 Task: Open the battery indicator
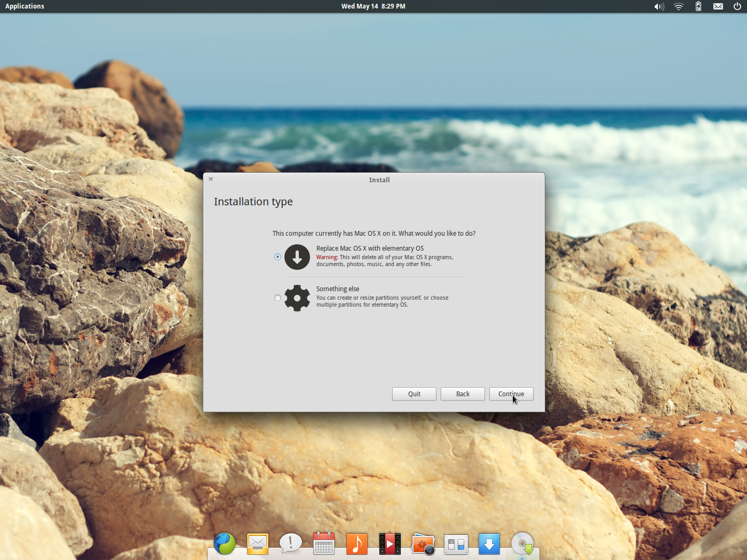(x=698, y=6)
